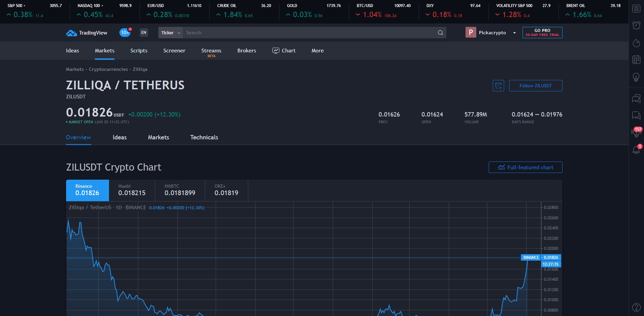Image resolution: width=644 pixels, height=316 pixels.
Task: Open the ideas lightbulb icon in sidebar
Action: (x=636, y=77)
